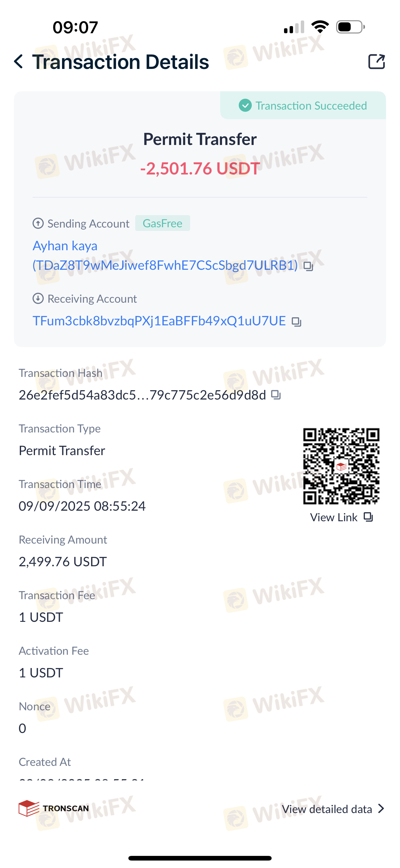Go back using the left chevron
Image resolution: width=400 pixels, height=868 pixels.
(x=19, y=62)
